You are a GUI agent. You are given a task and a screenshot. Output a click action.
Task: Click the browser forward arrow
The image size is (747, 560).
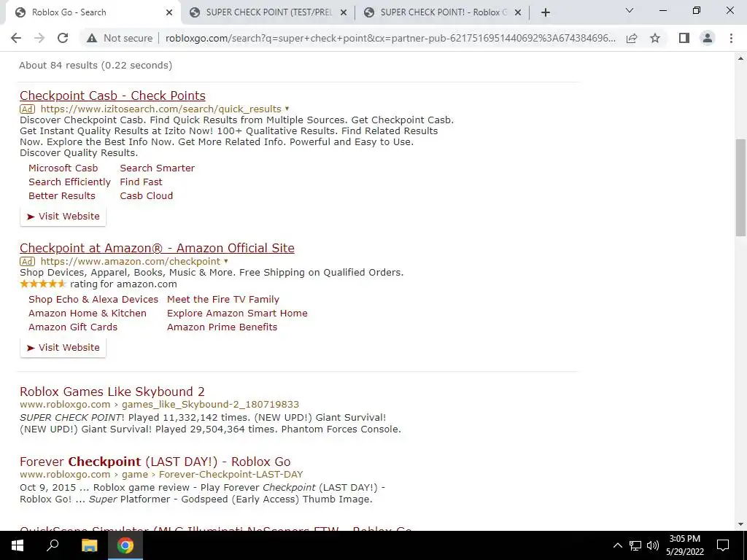(x=39, y=38)
